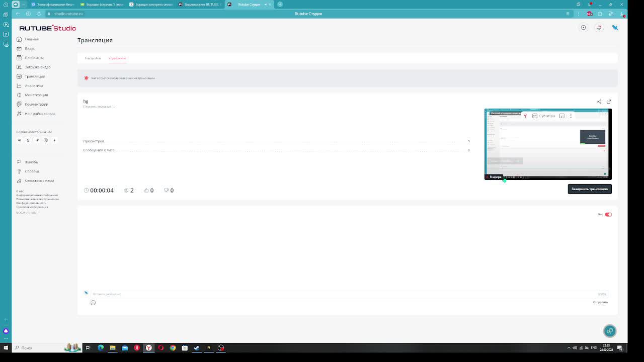
Task: Click the studio.rutube.ru address bar
Action: (68, 14)
